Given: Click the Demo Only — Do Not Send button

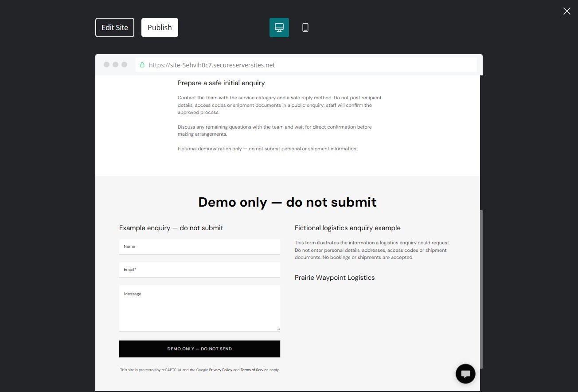Looking at the screenshot, I should click(x=199, y=349).
